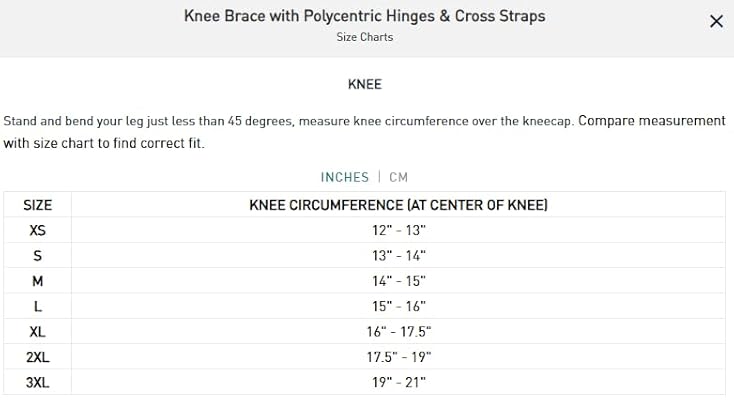The width and height of the screenshot is (734, 400).
Task: Click the 13" - 14" measurement cell
Action: point(398,256)
